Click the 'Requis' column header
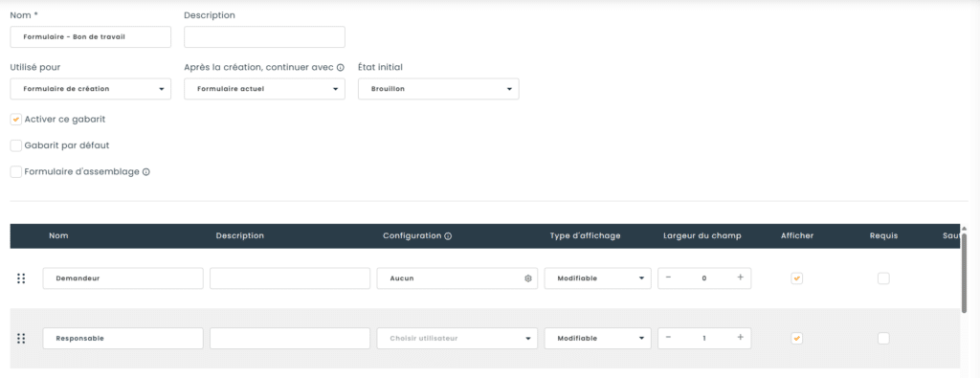This screenshot has height=378, width=980. coord(883,236)
